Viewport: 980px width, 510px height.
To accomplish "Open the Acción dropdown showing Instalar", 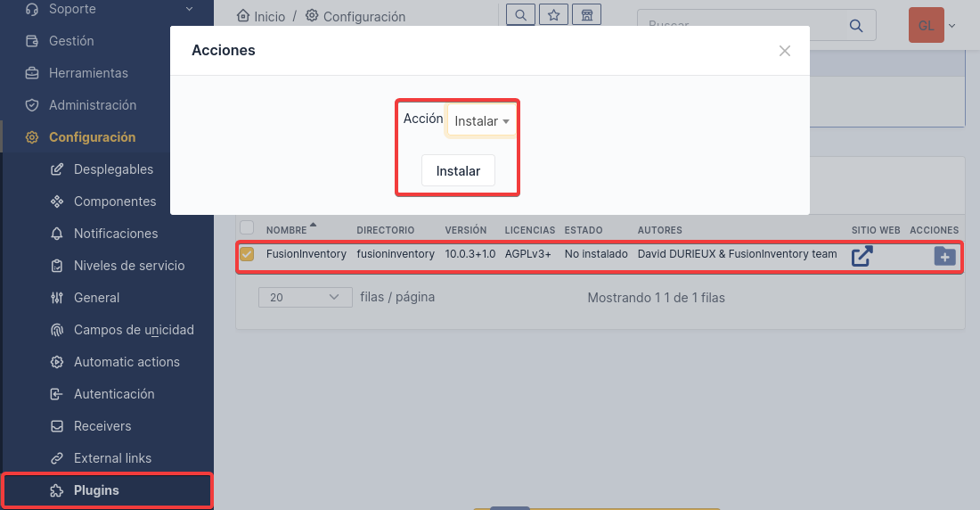I will (481, 121).
